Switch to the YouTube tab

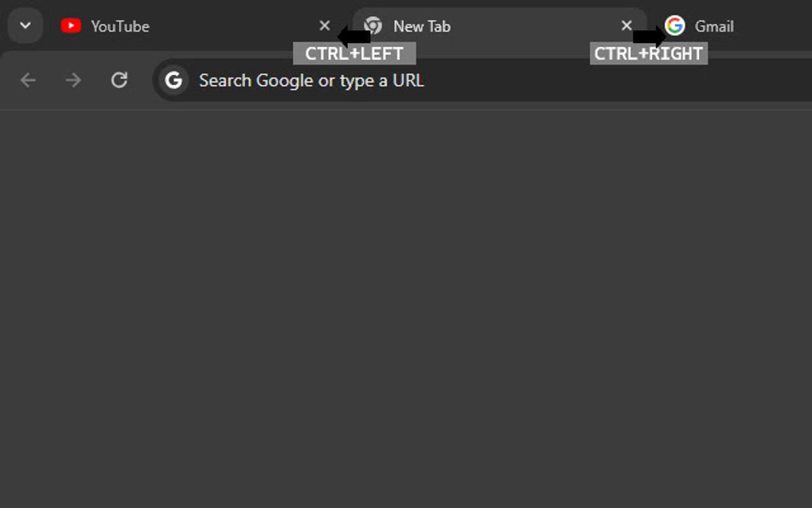[x=119, y=25]
